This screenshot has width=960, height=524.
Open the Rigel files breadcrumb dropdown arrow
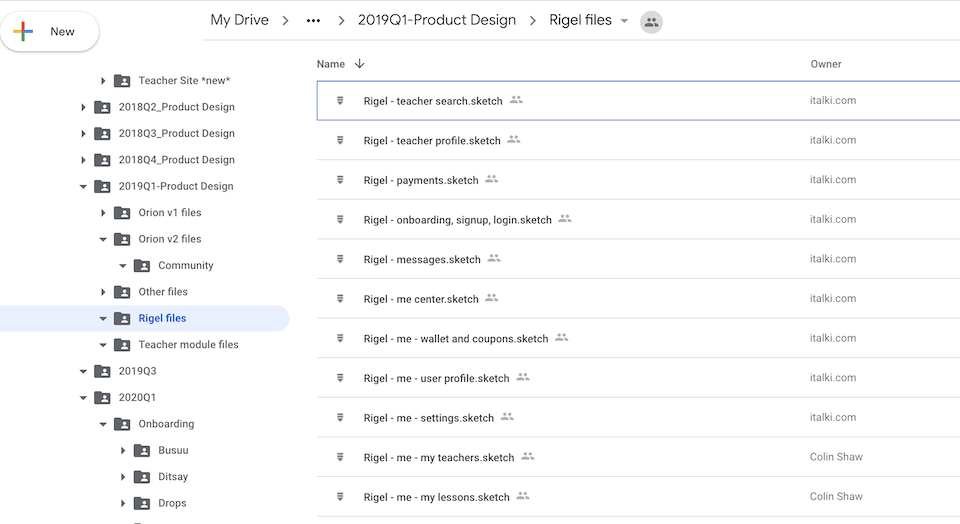[625, 21]
